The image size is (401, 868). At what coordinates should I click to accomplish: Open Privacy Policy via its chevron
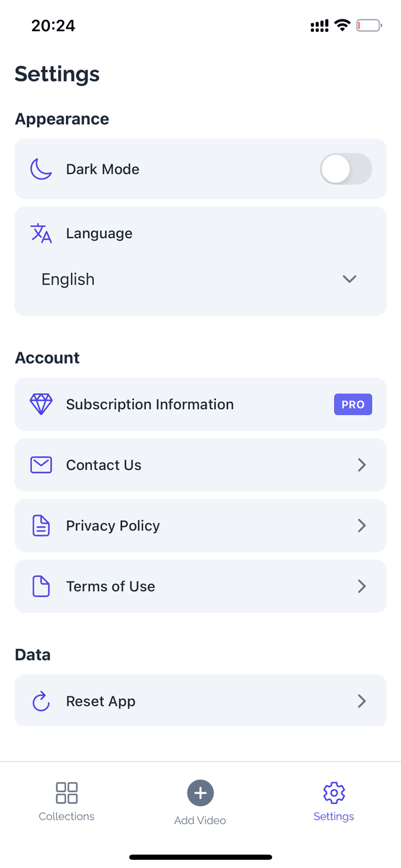coord(362,526)
